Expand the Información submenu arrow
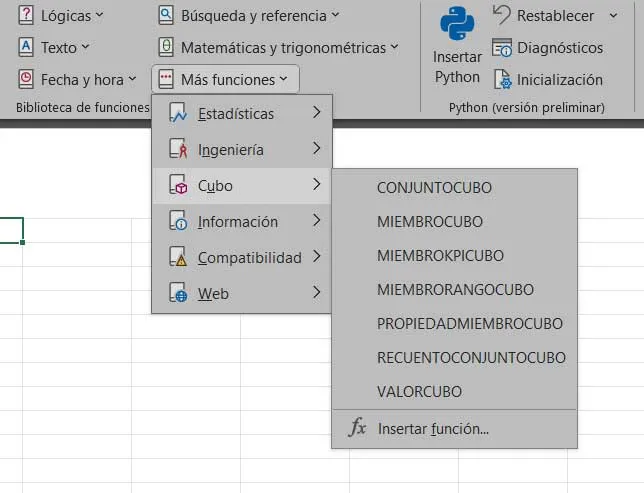644x493 pixels. coord(316,220)
